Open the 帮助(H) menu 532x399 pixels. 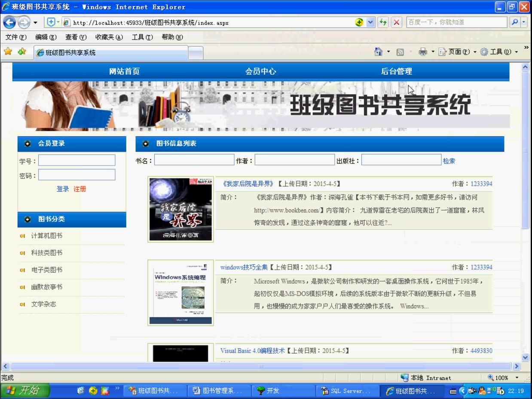172,37
